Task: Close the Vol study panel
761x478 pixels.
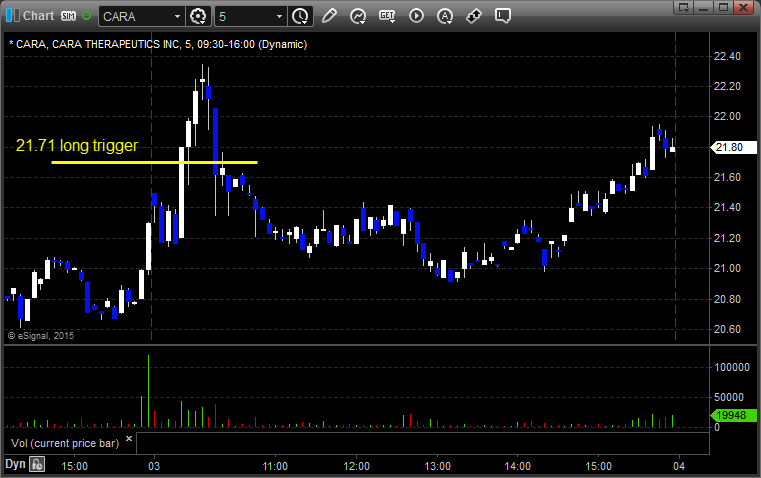Action: (129, 439)
